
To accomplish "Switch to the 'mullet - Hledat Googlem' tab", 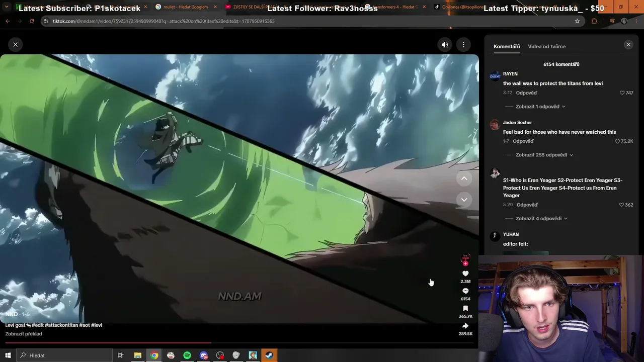I will pyautogui.click(x=185, y=7).
